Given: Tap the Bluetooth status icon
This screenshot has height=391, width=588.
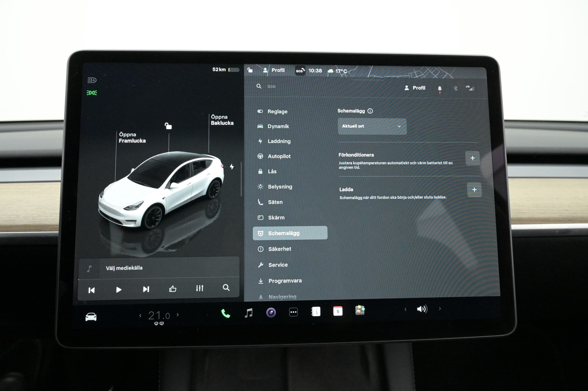Looking at the screenshot, I should coord(455,88).
